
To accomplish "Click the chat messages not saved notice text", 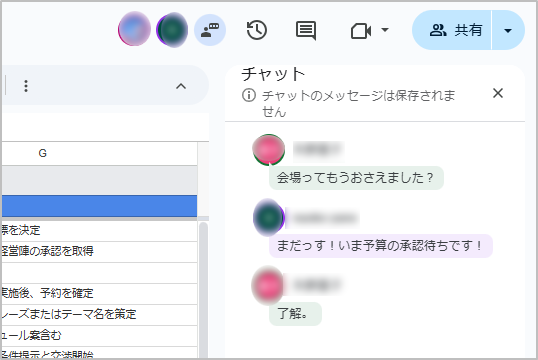I will [x=359, y=103].
